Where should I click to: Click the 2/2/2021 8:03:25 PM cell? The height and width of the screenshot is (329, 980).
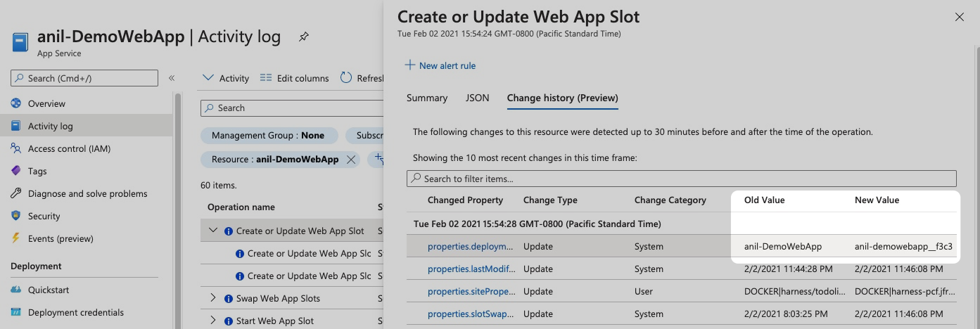pos(787,314)
